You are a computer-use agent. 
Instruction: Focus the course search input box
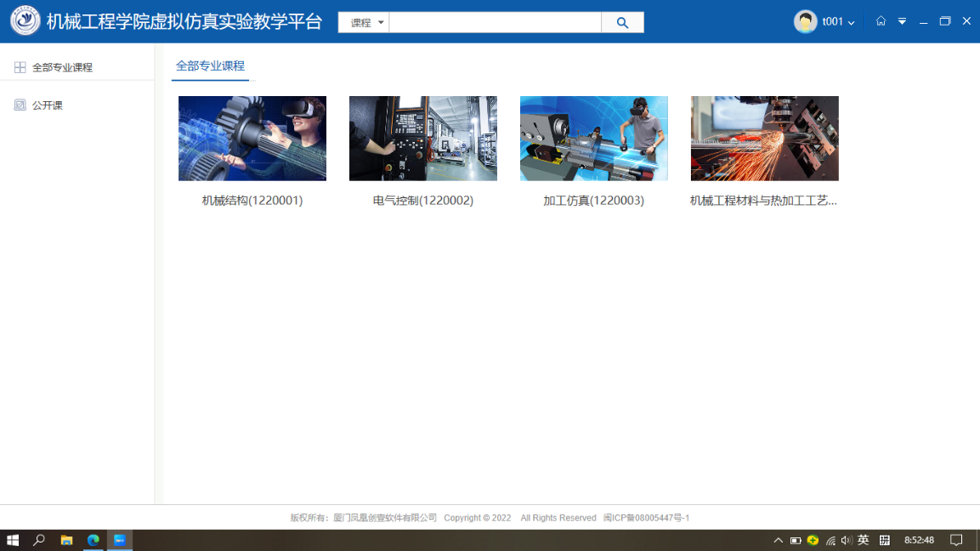tap(495, 22)
